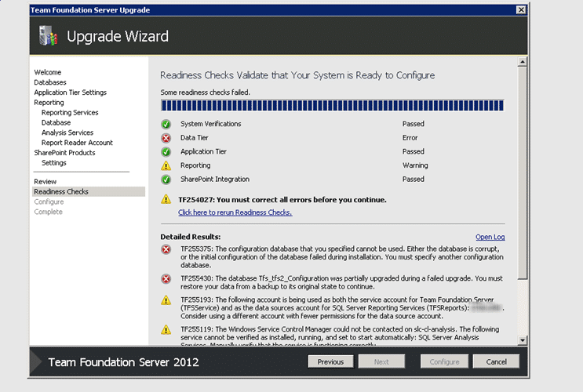Close the Team Foundation Server Upgrade window

[x=521, y=9]
